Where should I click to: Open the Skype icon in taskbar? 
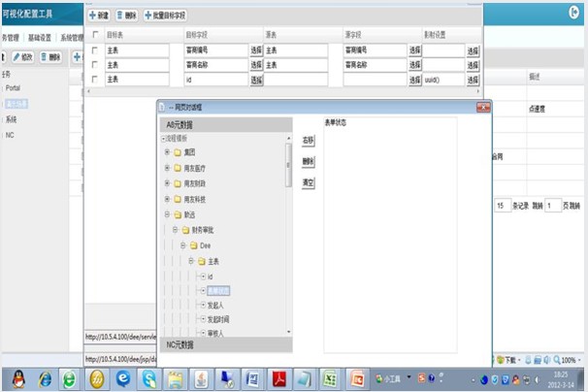tap(149, 379)
